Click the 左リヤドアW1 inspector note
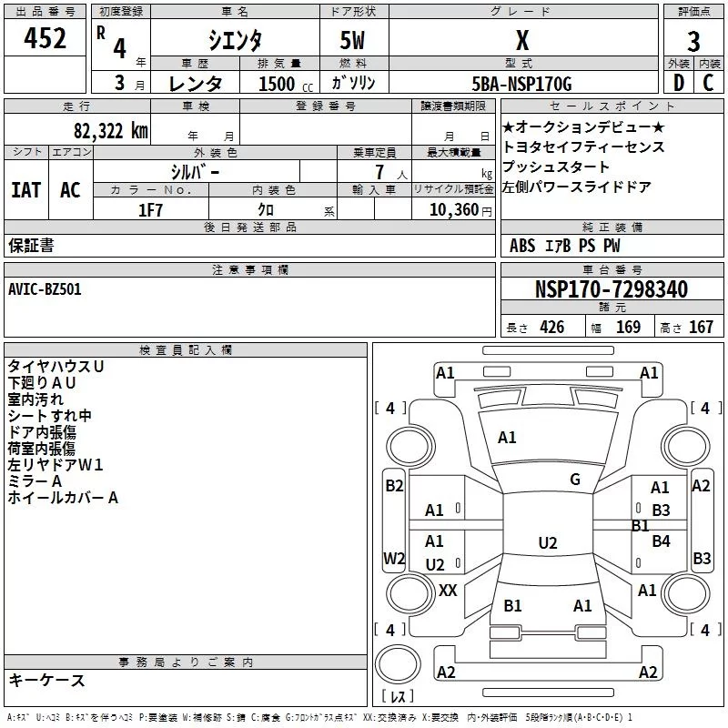The height and width of the screenshot is (728, 728). click(x=56, y=465)
